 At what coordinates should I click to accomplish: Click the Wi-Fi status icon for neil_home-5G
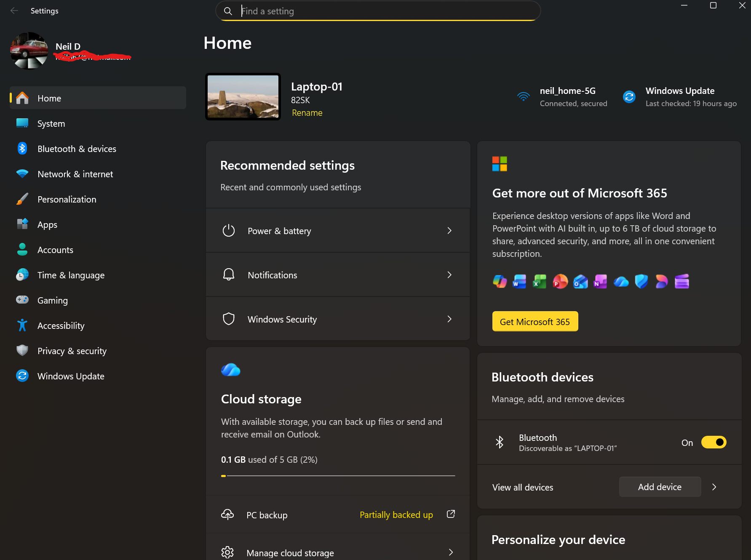pos(524,97)
